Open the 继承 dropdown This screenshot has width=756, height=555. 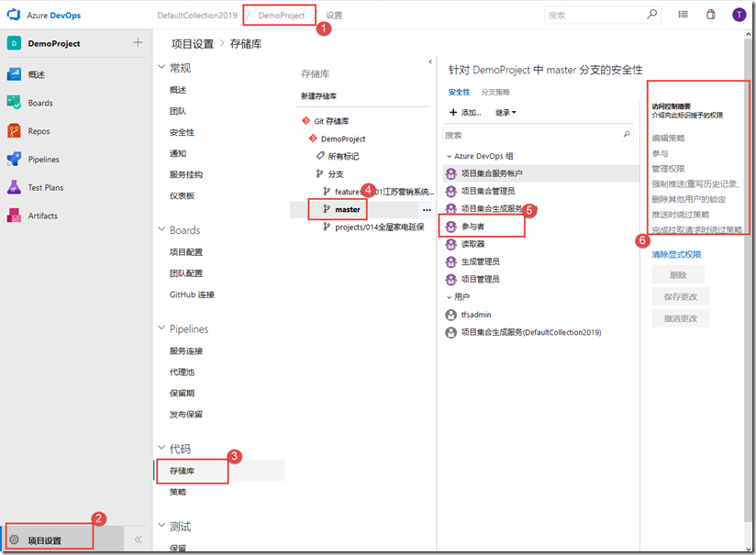pos(506,112)
